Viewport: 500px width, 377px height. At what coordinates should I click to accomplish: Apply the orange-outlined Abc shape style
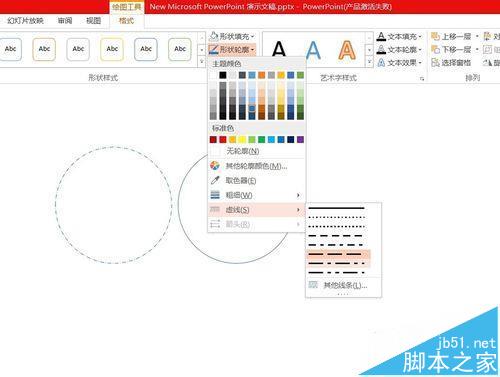pyautogui.click(x=44, y=49)
